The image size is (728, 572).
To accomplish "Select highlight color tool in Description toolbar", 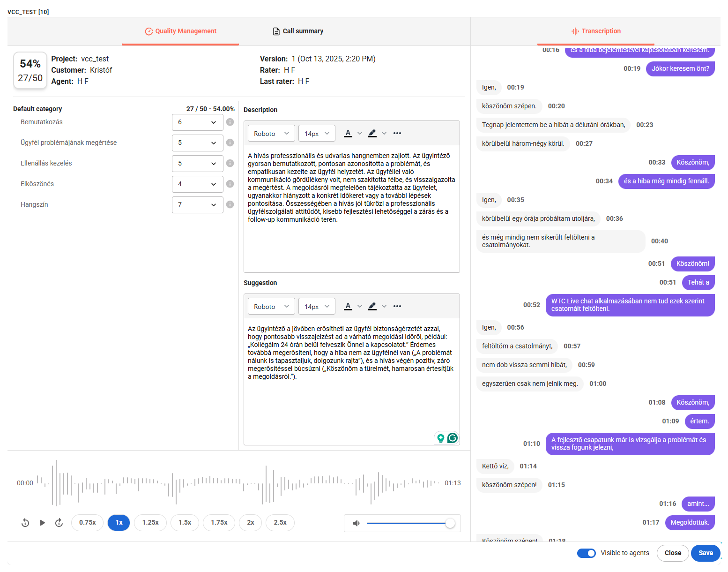I will pyautogui.click(x=372, y=133).
